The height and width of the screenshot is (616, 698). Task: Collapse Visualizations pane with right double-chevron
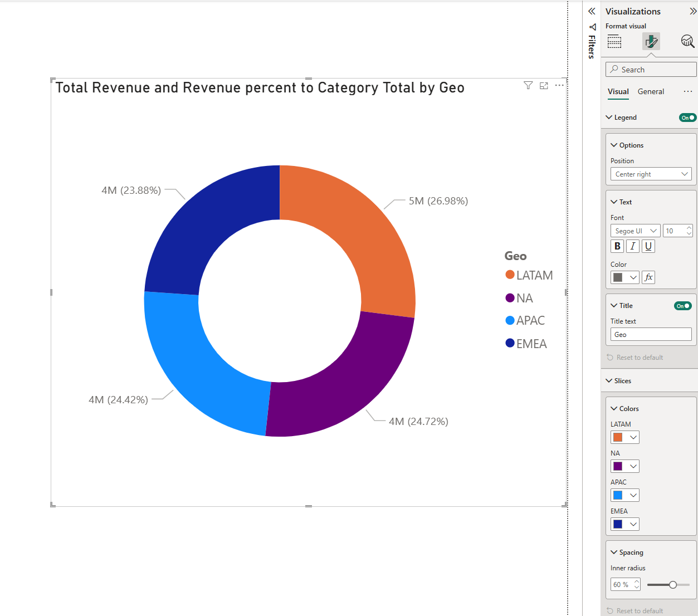692,11
